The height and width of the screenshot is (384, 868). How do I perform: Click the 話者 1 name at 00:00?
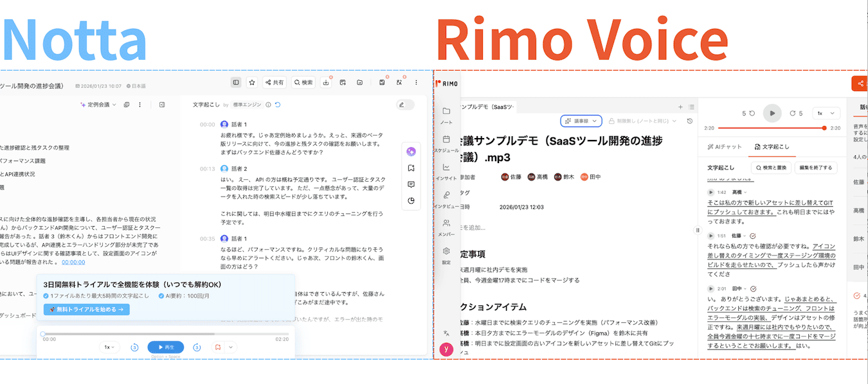(x=239, y=125)
